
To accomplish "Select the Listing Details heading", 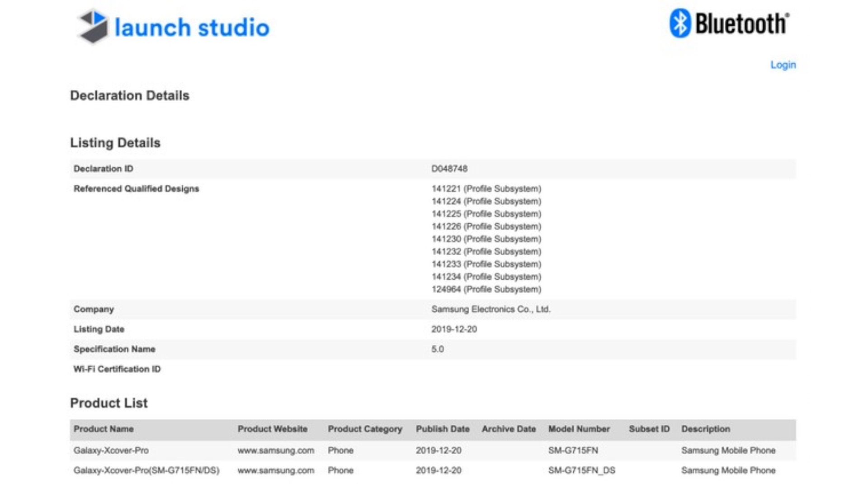I will tap(115, 143).
